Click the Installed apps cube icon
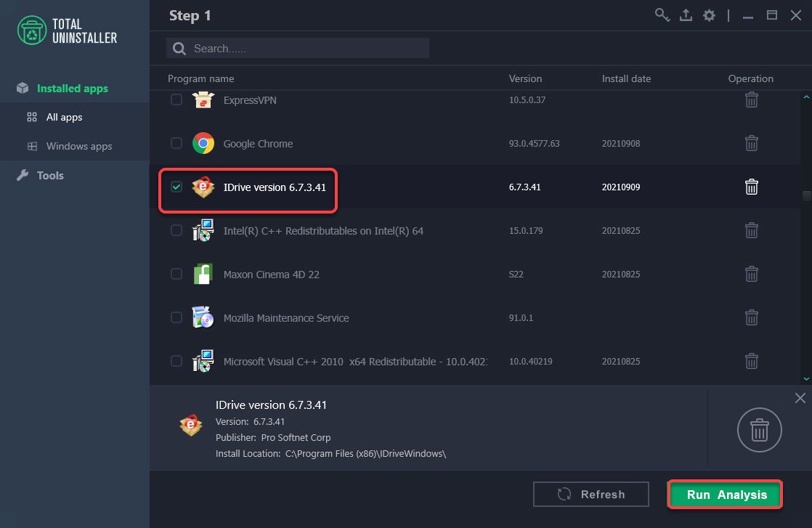The width and height of the screenshot is (812, 528). tap(23, 88)
